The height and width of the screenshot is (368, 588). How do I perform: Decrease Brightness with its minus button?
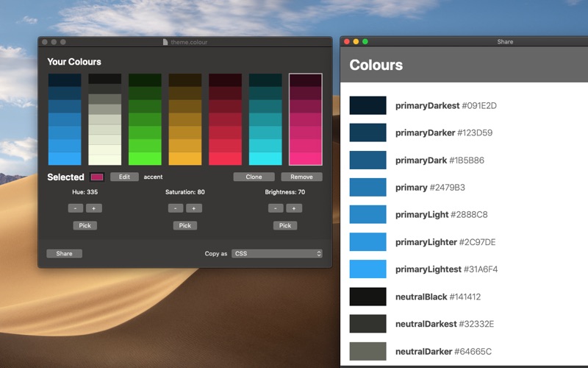click(276, 208)
